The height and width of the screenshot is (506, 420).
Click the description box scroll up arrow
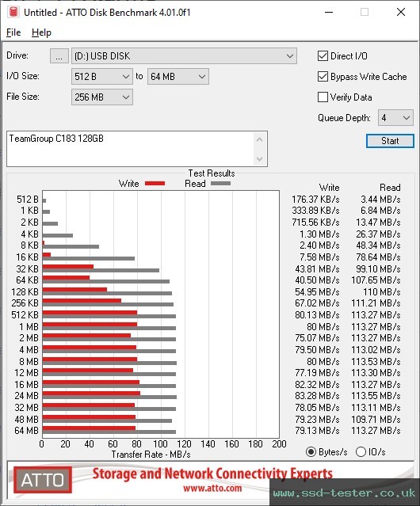pos(260,139)
